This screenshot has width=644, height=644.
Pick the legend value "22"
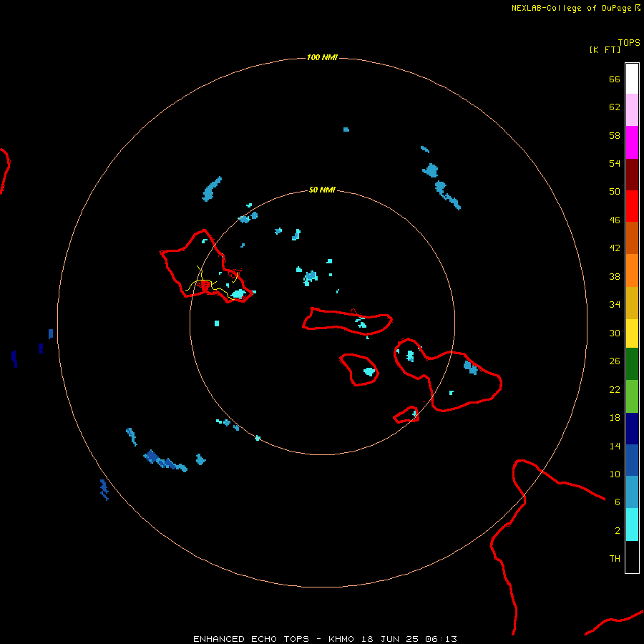click(615, 389)
